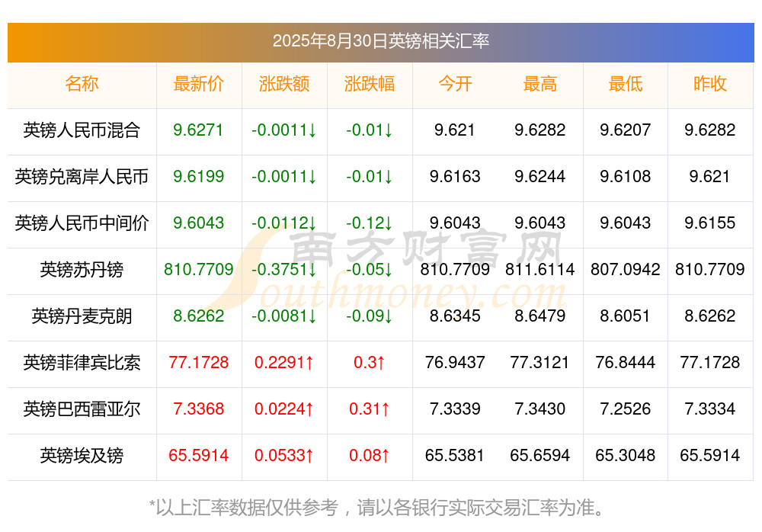The width and height of the screenshot is (762, 532).
Task: Click low value 807.0942
Action: (x=626, y=269)
